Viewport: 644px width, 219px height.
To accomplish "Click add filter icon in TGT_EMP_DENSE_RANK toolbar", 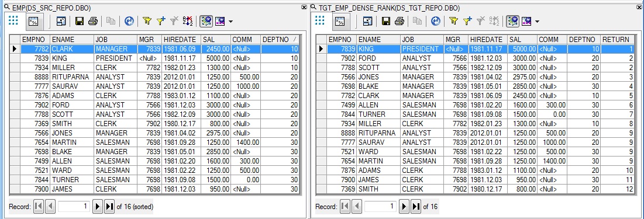I will pos(467,22).
